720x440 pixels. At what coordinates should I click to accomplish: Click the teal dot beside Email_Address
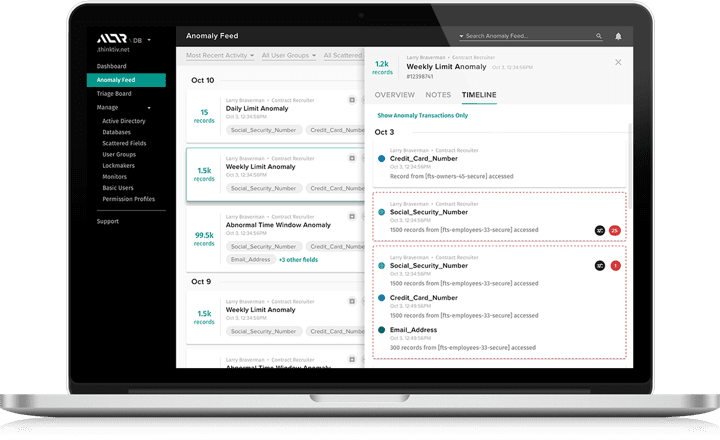point(381,329)
